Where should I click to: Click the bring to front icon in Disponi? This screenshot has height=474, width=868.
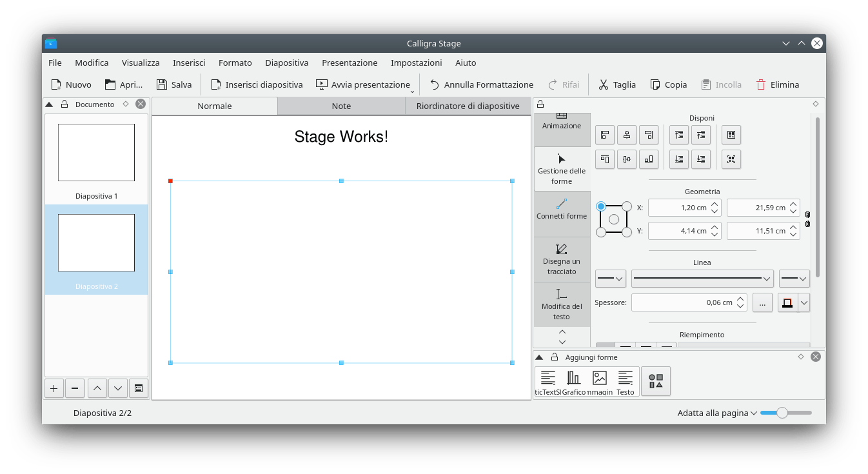click(x=678, y=135)
